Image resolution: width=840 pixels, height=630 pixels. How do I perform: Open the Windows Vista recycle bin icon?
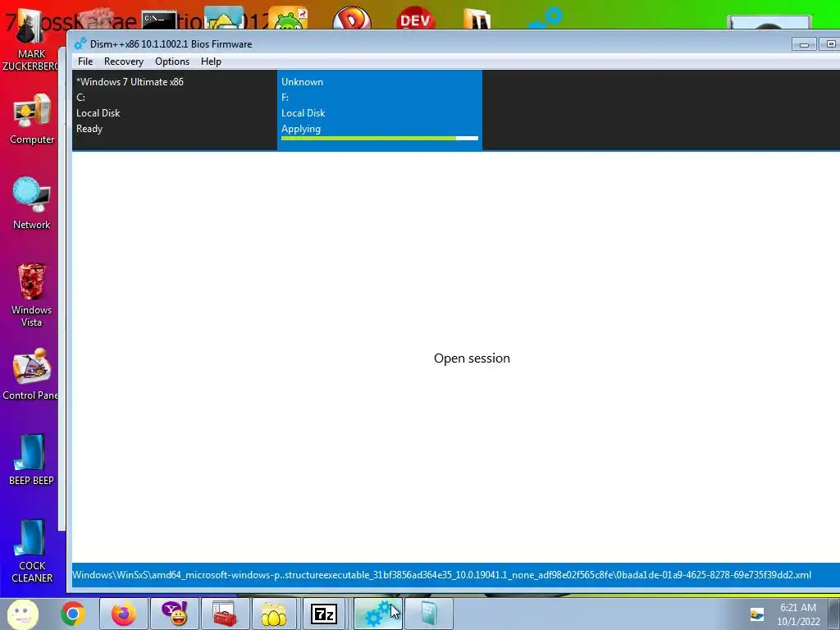(x=32, y=295)
